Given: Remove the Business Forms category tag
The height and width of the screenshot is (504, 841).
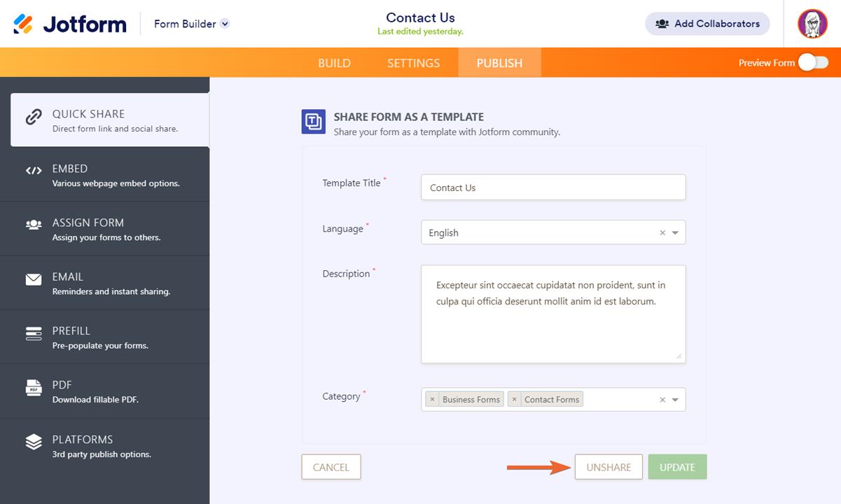Looking at the screenshot, I should pyautogui.click(x=432, y=400).
